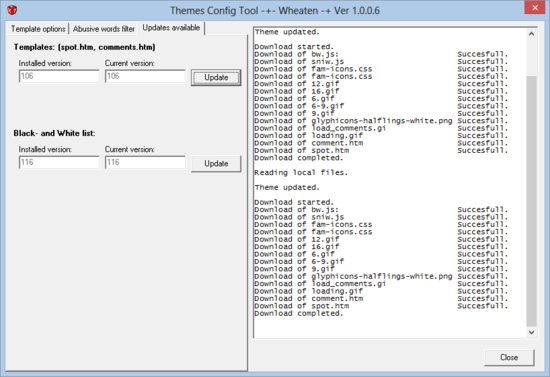Click 'Installed version:' label under Templates

point(45,63)
